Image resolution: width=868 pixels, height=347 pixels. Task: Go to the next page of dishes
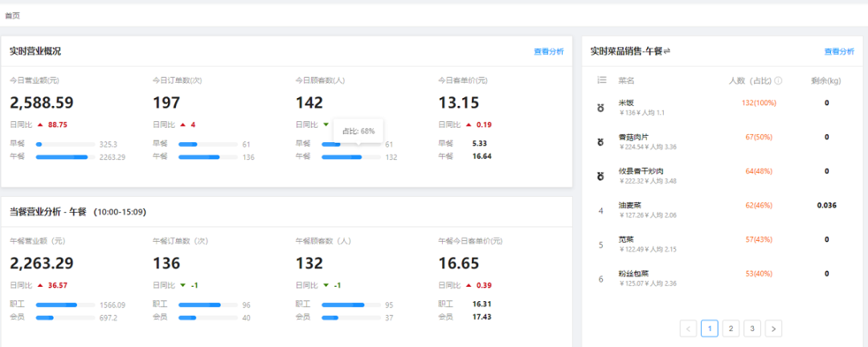[773, 328]
